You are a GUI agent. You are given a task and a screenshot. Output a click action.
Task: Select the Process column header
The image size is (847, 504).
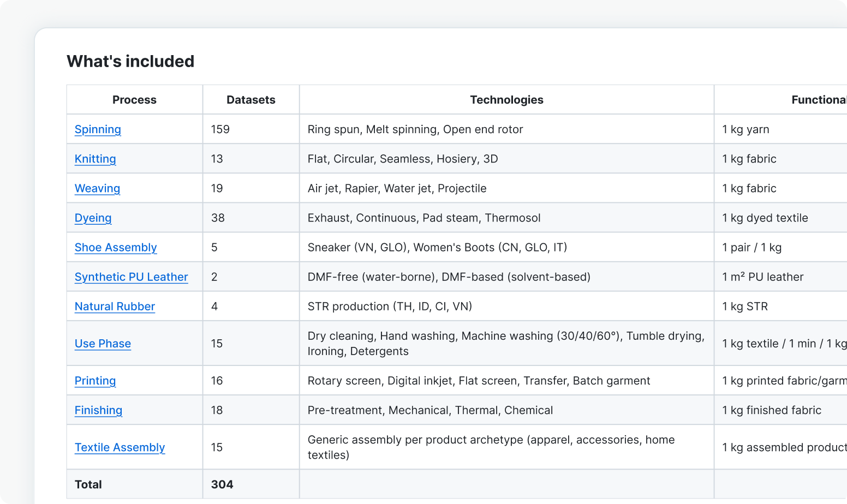[x=134, y=100]
